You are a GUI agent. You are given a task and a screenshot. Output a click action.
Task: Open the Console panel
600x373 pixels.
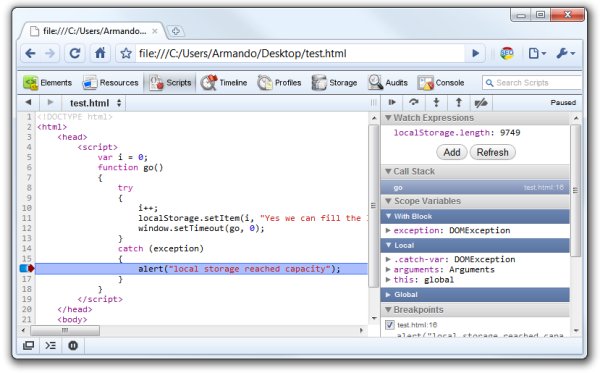[441, 83]
